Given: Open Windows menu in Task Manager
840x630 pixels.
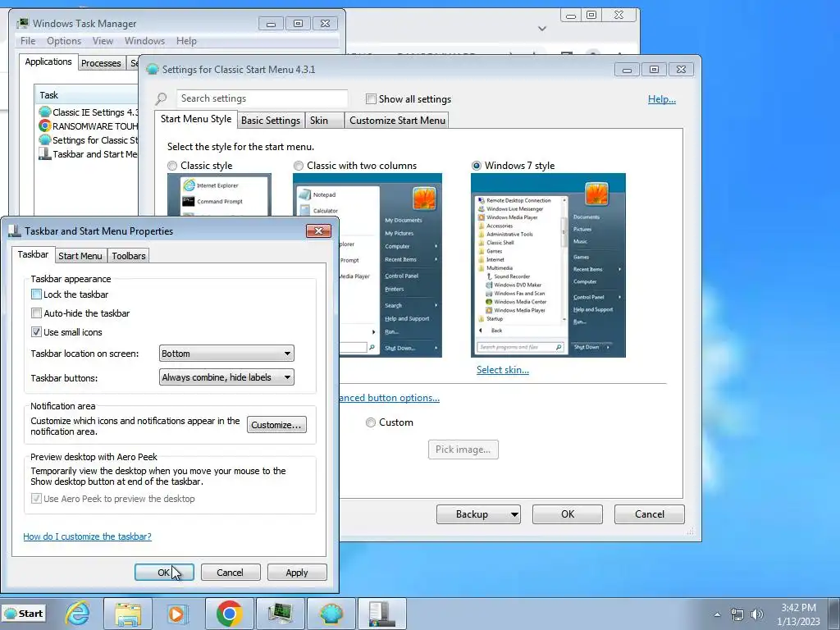Looking at the screenshot, I should (x=144, y=41).
